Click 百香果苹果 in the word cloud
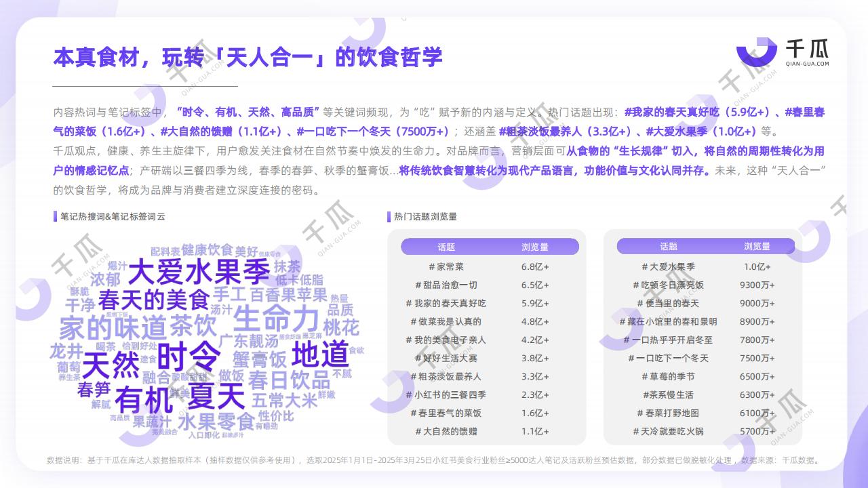Viewport: 868px width, 488px height. point(288,296)
